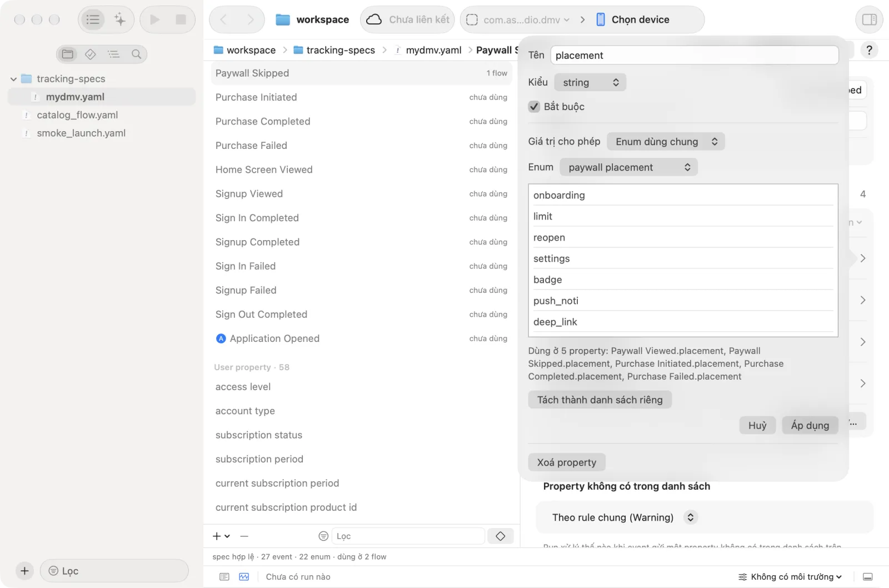Select the diamond tag tab in sidebar
The width and height of the screenshot is (889, 588).
point(91,54)
